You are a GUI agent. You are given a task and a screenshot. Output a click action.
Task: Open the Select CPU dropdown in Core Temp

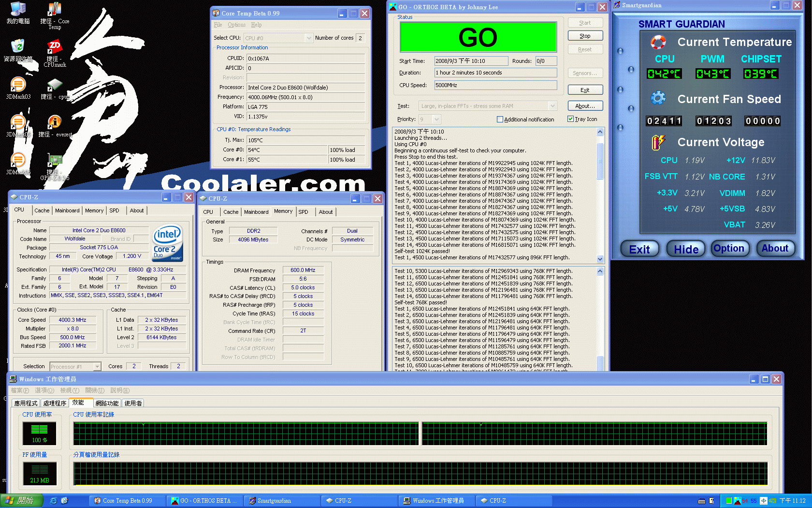pos(308,38)
